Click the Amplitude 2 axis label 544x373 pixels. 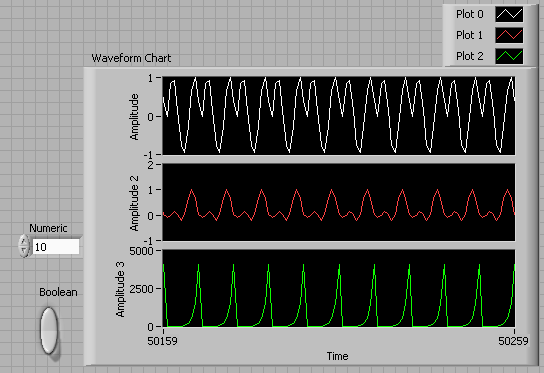click(x=134, y=203)
